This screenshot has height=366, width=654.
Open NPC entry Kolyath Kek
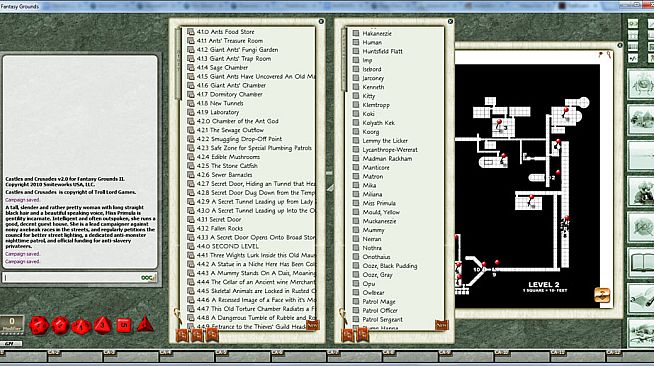tap(378, 123)
